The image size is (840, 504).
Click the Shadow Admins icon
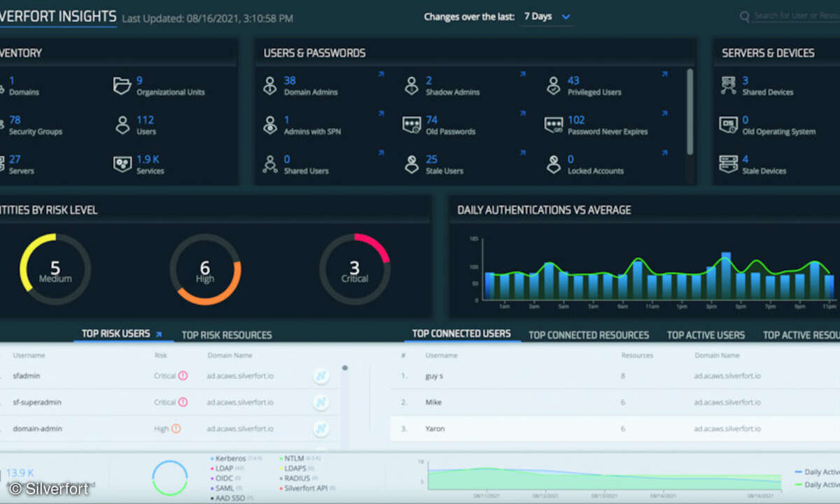(412, 85)
